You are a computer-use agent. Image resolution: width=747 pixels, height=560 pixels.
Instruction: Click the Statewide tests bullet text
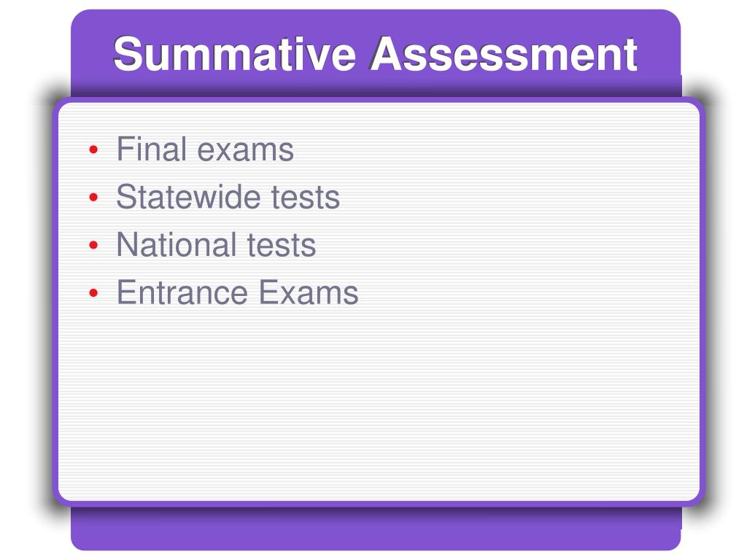pos(228,197)
